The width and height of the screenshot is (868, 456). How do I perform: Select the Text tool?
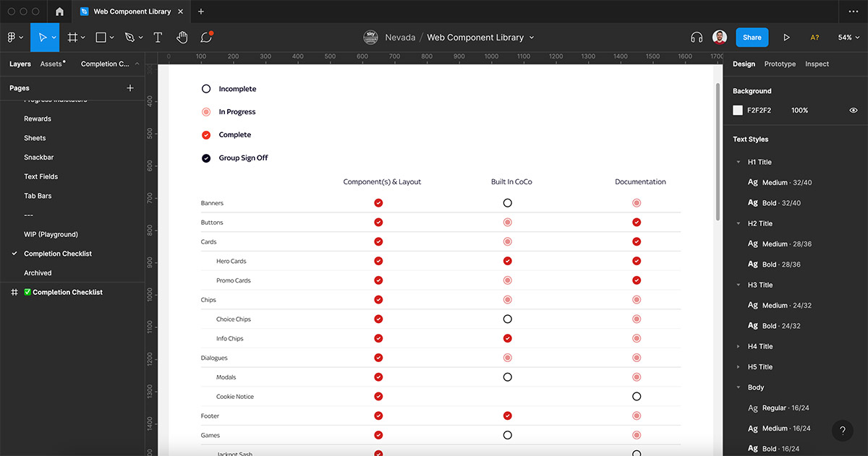[158, 38]
